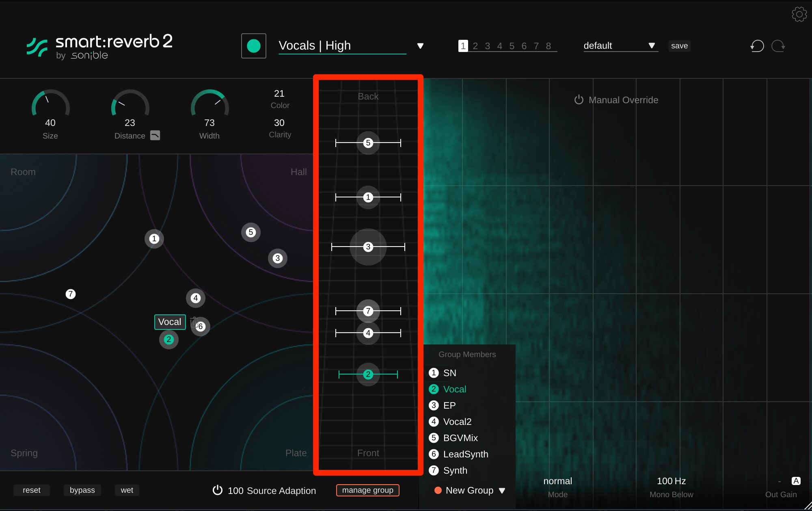Select depth-view node 3
This screenshot has height=511, width=812.
[368, 247]
